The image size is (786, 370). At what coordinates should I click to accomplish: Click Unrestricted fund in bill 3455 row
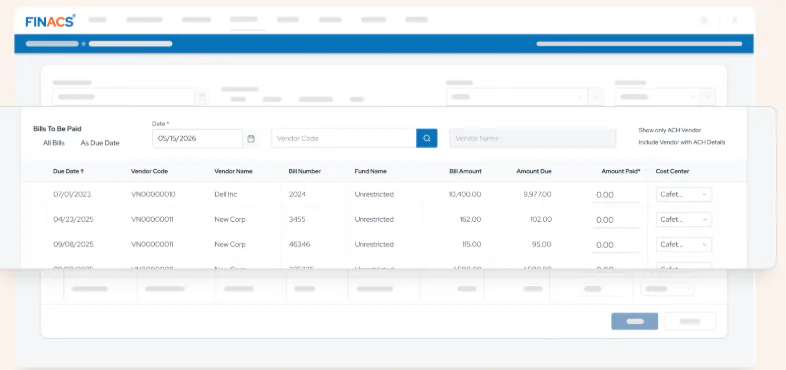tap(374, 220)
